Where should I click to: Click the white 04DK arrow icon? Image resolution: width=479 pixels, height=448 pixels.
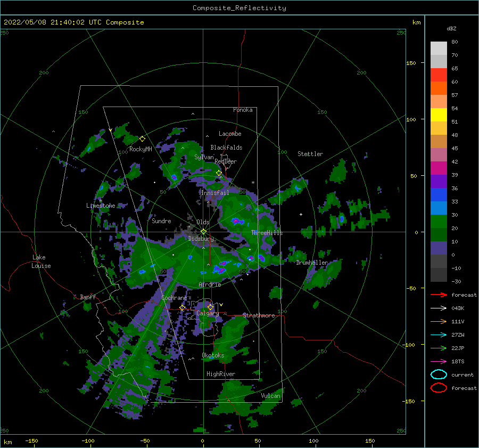pyautogui.click(x=439, y=308)
